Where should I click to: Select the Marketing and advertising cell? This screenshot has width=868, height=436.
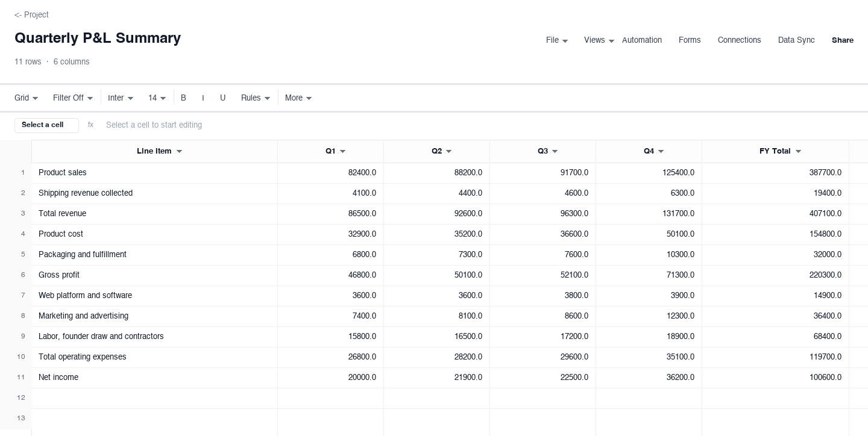[154, 316]
